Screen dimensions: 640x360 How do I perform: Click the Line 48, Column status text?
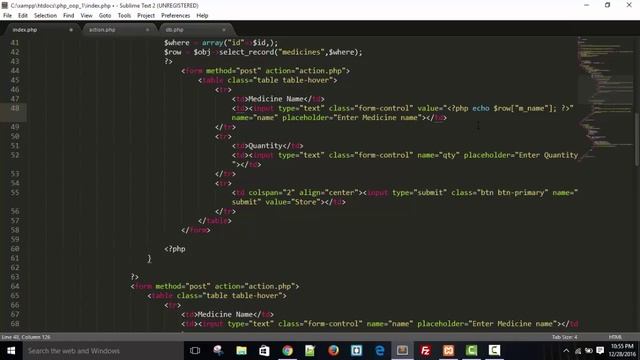(26, 337)
